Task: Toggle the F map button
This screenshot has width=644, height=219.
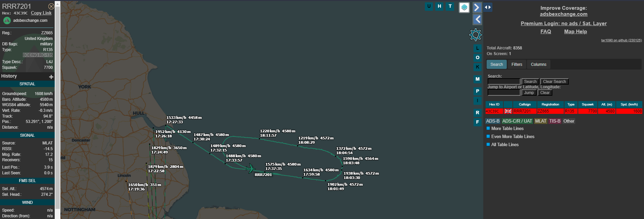Action: pyautogui.click(x=478, y=122)
